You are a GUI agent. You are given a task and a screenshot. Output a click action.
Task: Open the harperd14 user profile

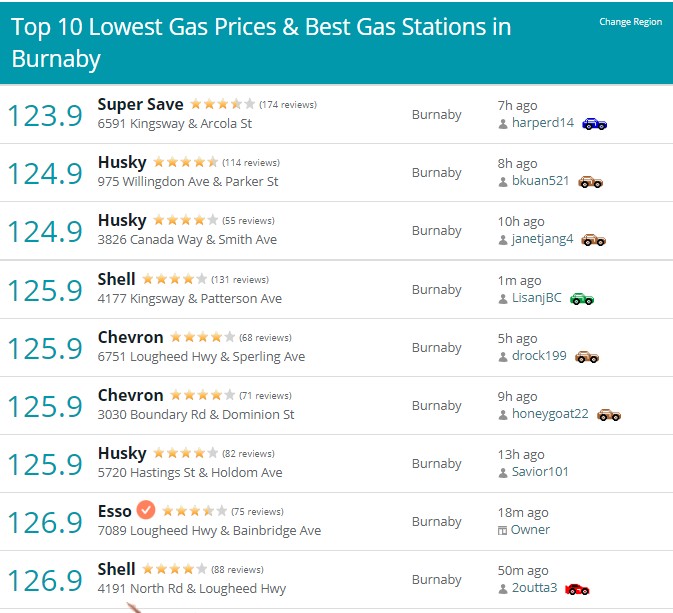[543, 123]
